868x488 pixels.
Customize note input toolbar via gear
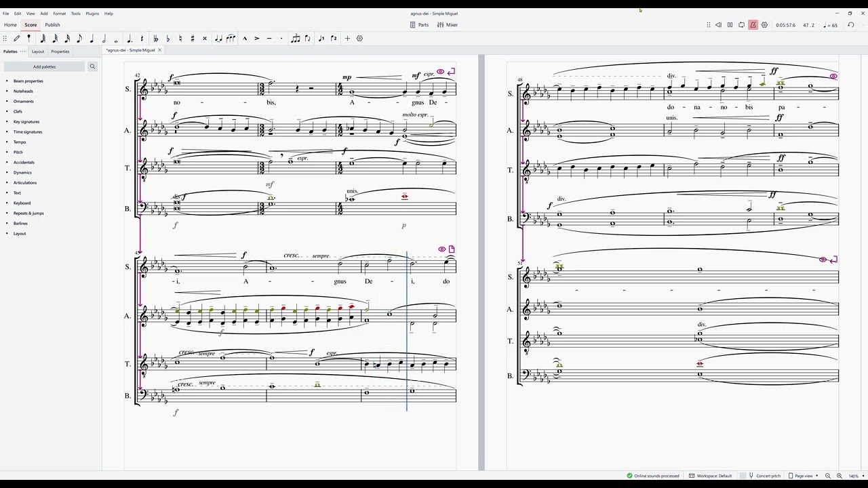click(359, 39)
